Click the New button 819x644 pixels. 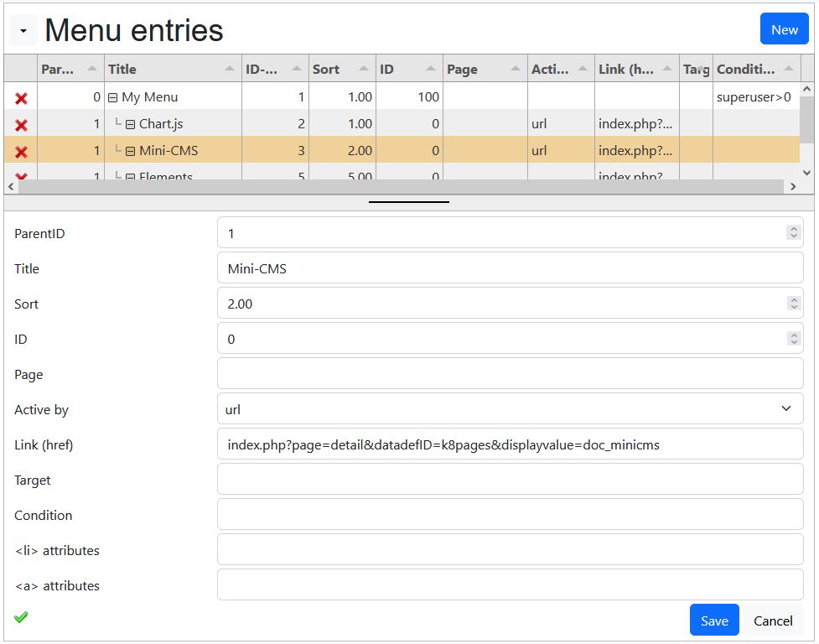(x=784, y=29)
